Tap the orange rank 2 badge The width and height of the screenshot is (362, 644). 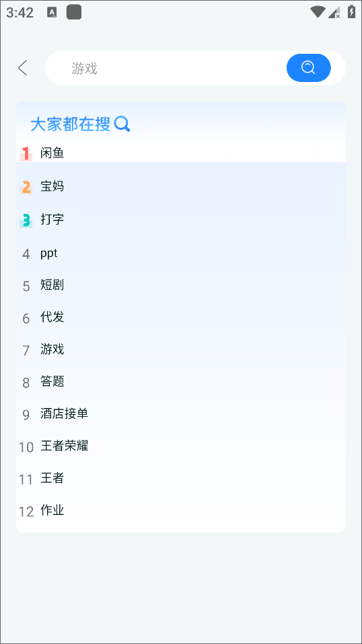26,188
